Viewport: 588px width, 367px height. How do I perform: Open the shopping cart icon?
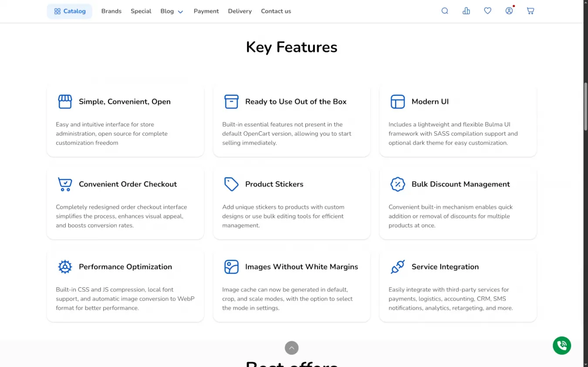pos(530,11)
